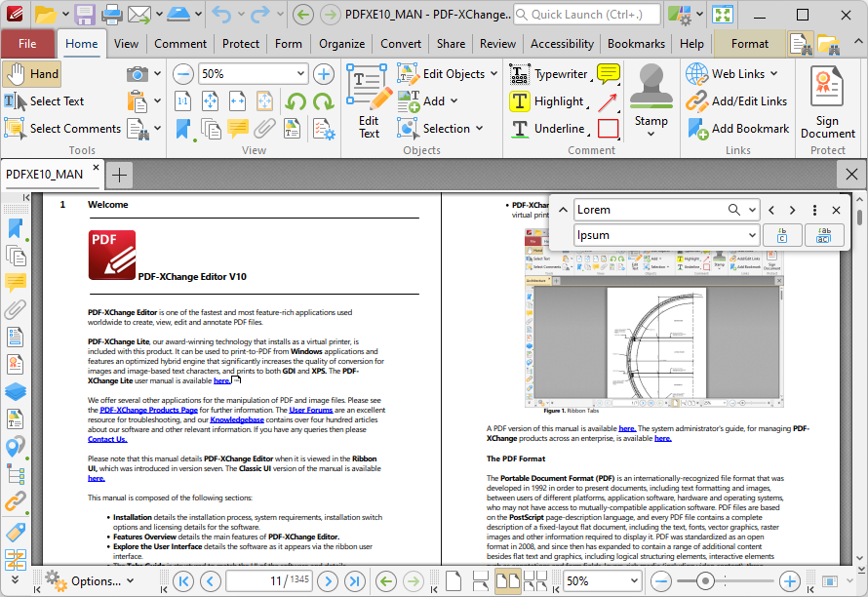
Task: Open the File tab
Action: tap(27, 44)
